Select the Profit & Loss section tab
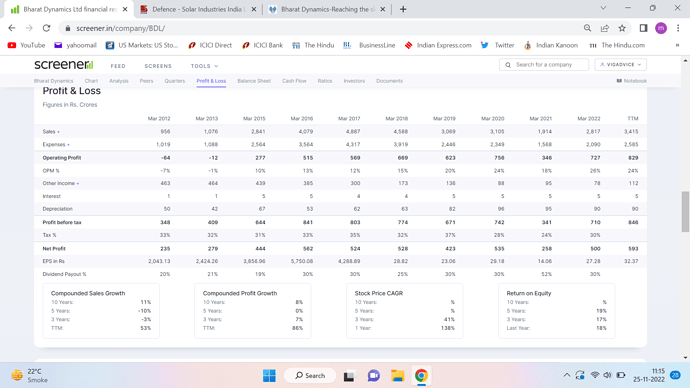Viewport: 690px width, 388px height. (x=211, y=81)
